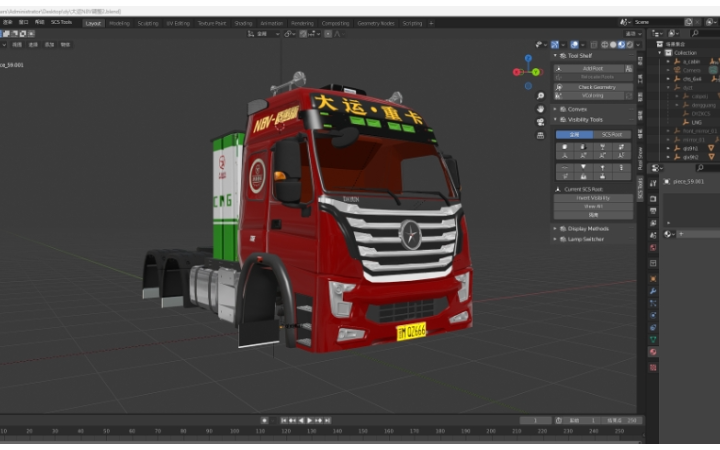This screenshot has width=720, height=450.
Task: Switch perspective/orthographic grid icon
Action: (x=540, y=135)
